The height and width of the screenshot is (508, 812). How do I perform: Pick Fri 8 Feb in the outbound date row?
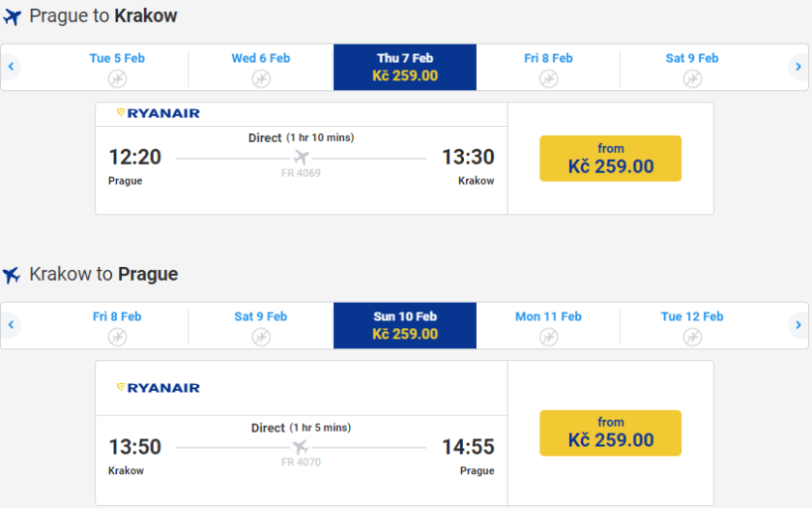tap(548, 67)
